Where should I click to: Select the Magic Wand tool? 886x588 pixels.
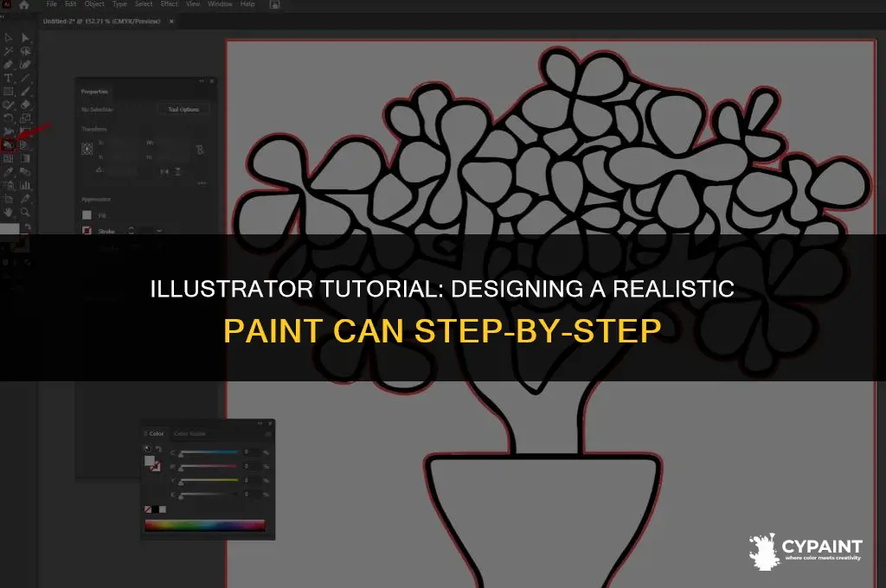tap(9, 51)
